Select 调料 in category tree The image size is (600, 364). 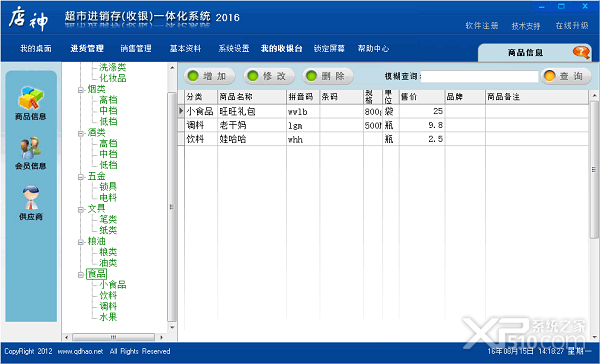[x=108, y=306]
